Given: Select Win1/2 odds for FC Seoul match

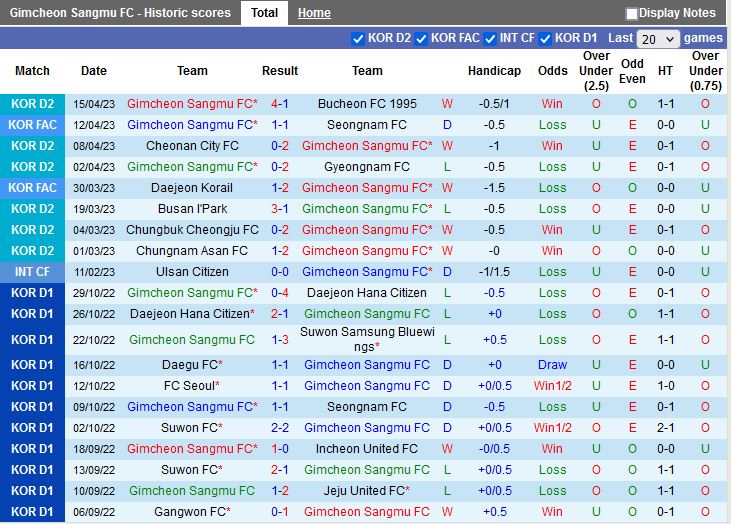Looking at the screenshot, I should tap(552, 386).
